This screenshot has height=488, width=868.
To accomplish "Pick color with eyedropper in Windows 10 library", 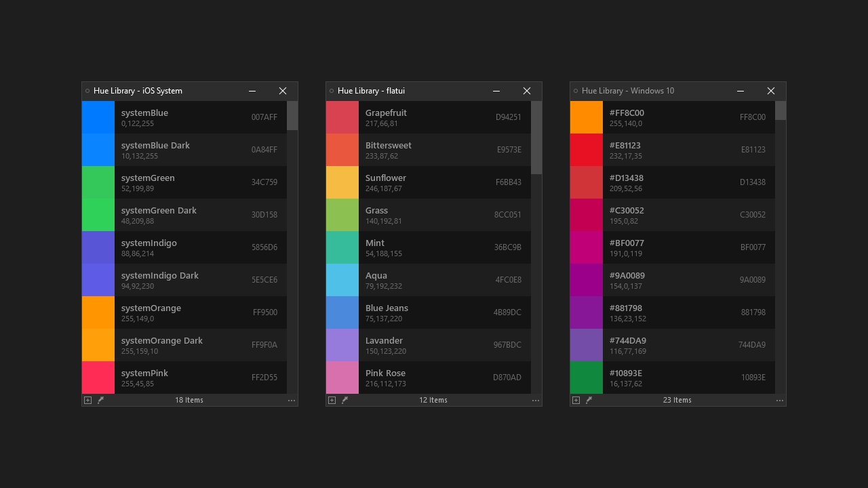I will tap(589, 401).
